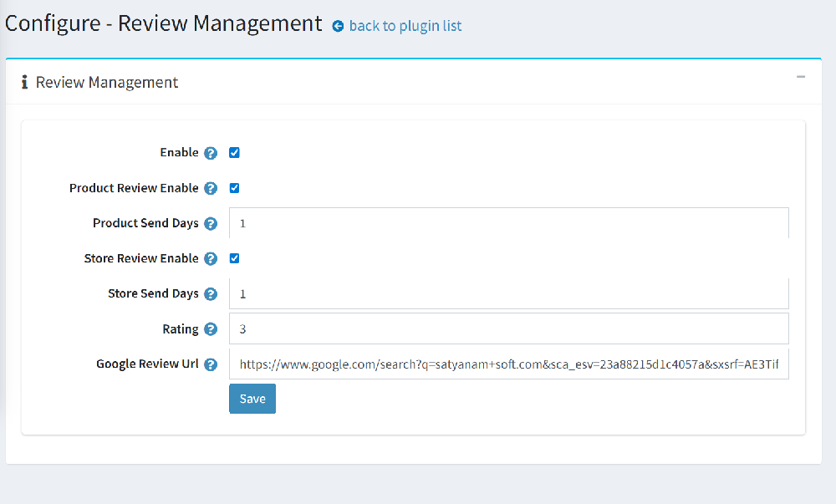Focus the Store Send Days field
Screen dimensions: 836x504
508,293
